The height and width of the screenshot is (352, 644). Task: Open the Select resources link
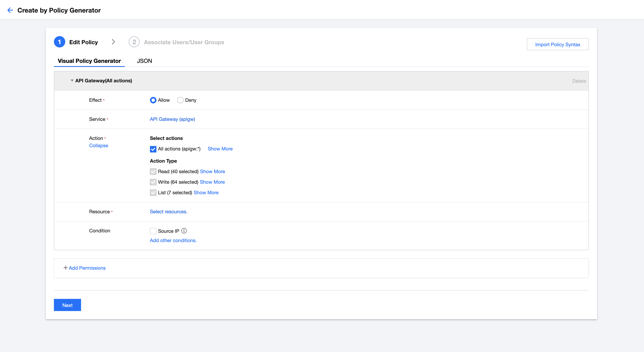168,212
